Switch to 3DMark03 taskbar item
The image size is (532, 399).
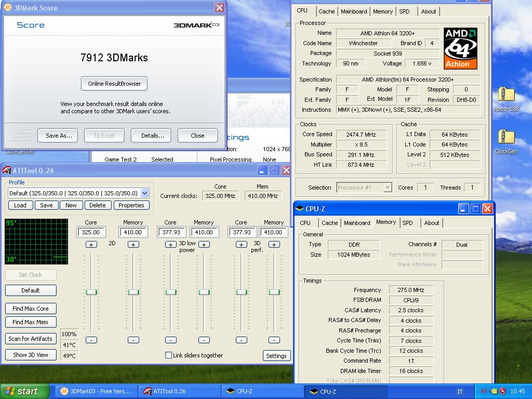pyautogui.click(x=96, y=392)
